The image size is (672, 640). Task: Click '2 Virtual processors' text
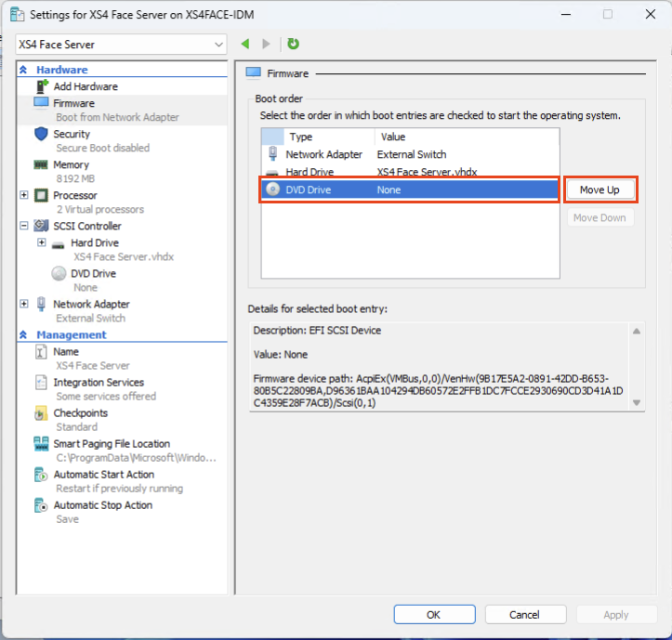pos(100,210)
